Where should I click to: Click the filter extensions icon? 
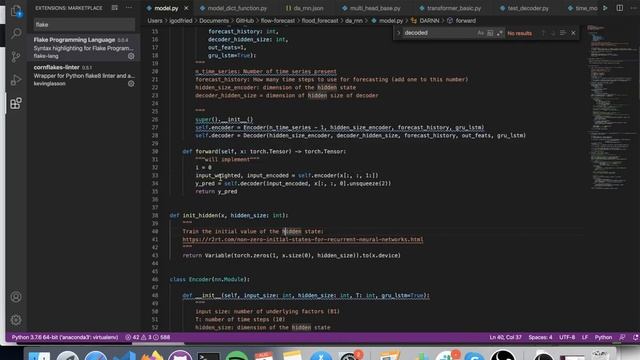(115, 8)
